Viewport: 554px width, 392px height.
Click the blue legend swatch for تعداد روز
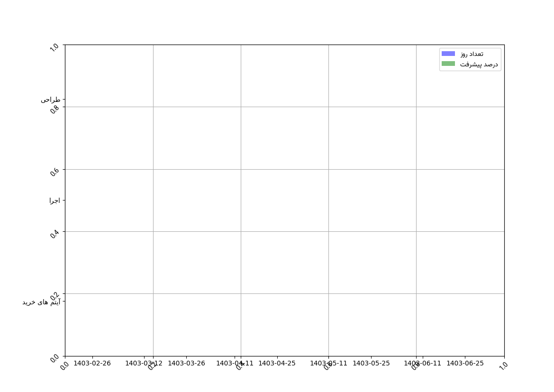pyautogui.click(x=448, y=54)
